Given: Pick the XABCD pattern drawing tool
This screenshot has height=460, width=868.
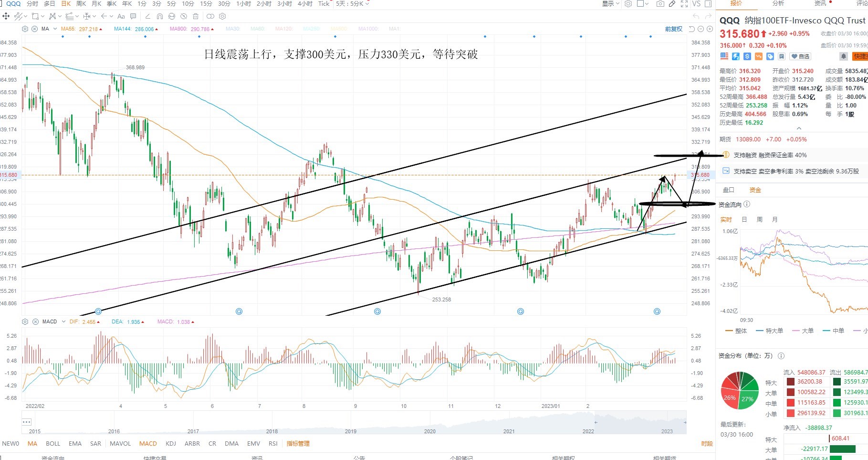Looking at the screenshot, I should click(x=52, y=16).
